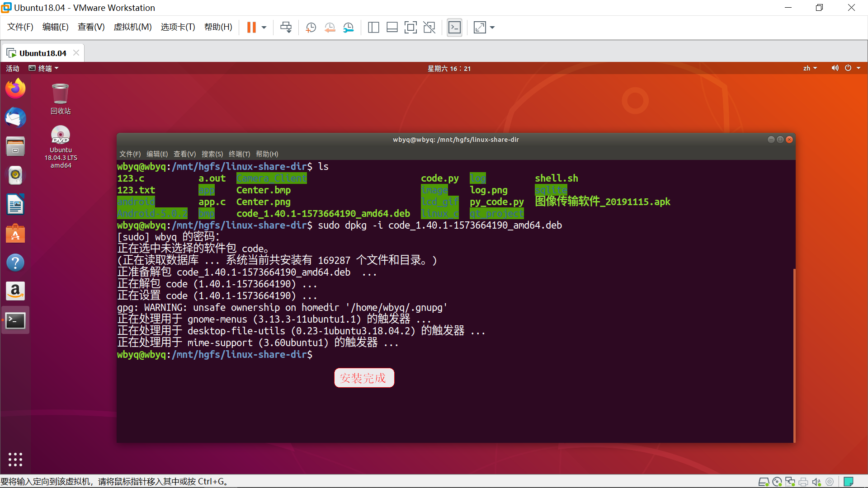The height and width of the screenshot is (488, 868).
Task: Enter full screen mode icon
Action: coord(410,28)
